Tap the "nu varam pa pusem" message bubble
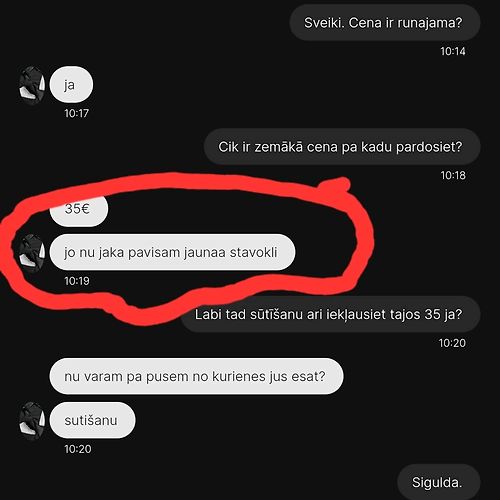500x500 pixels. (x=196, y=376)
